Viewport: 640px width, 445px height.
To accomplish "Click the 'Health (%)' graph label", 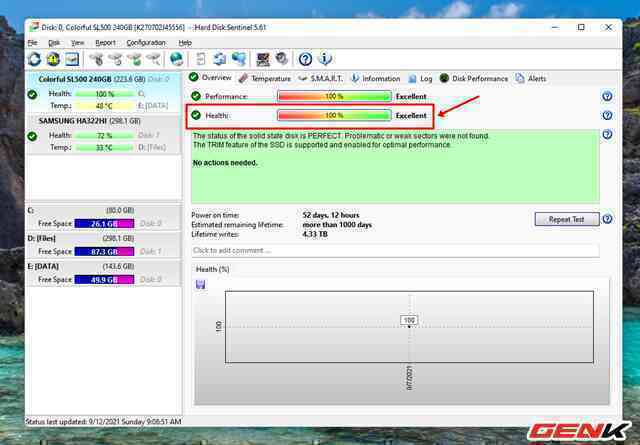I will pos(212,269).
